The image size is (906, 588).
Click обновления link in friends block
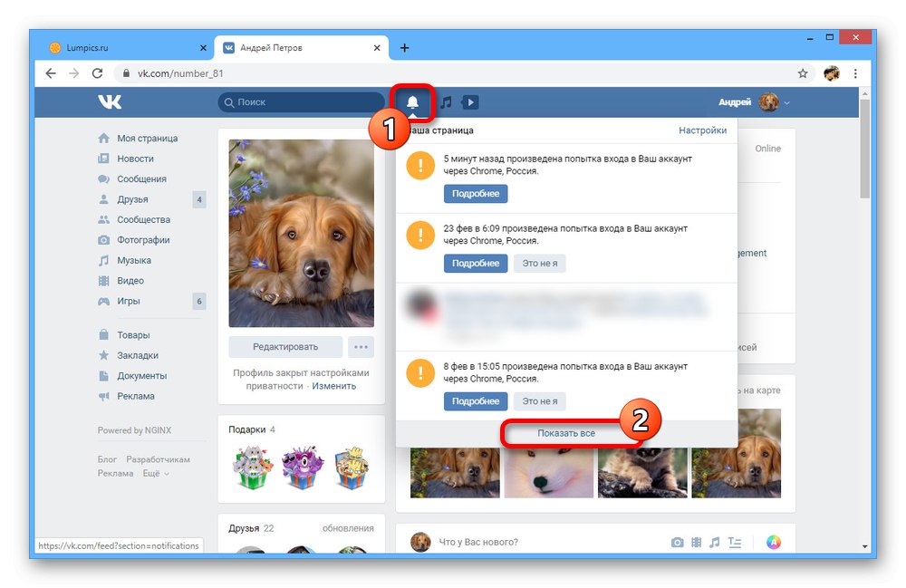coord(348,528)
